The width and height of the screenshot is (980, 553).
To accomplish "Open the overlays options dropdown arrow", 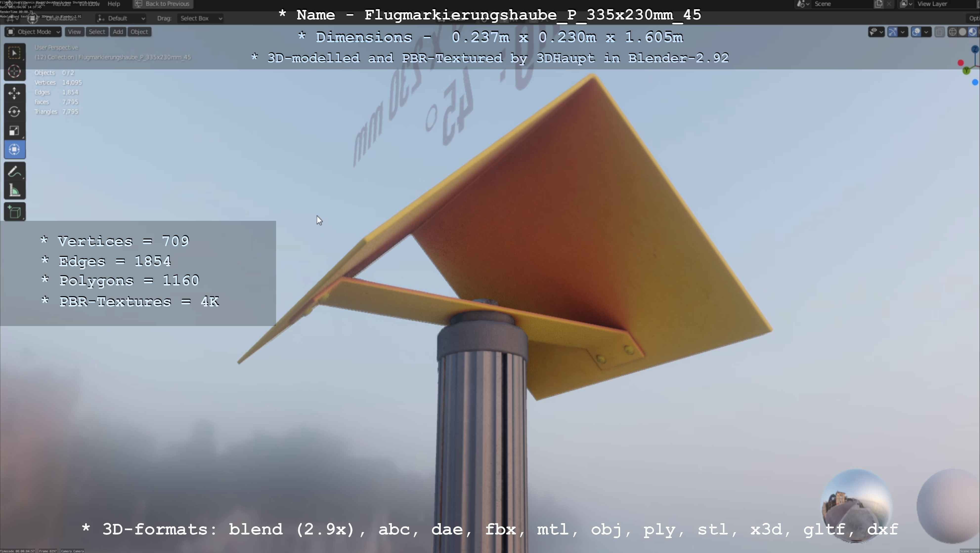I will 926,32.
